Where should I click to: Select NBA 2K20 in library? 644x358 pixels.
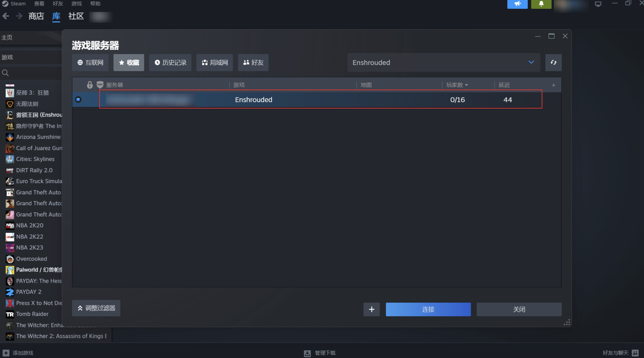[30, 225]
